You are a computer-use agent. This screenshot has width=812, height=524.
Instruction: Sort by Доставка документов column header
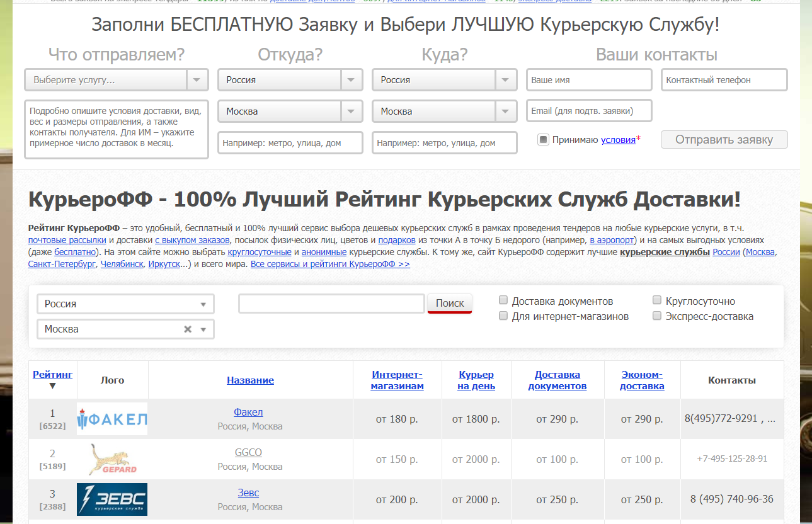point(558,380)
